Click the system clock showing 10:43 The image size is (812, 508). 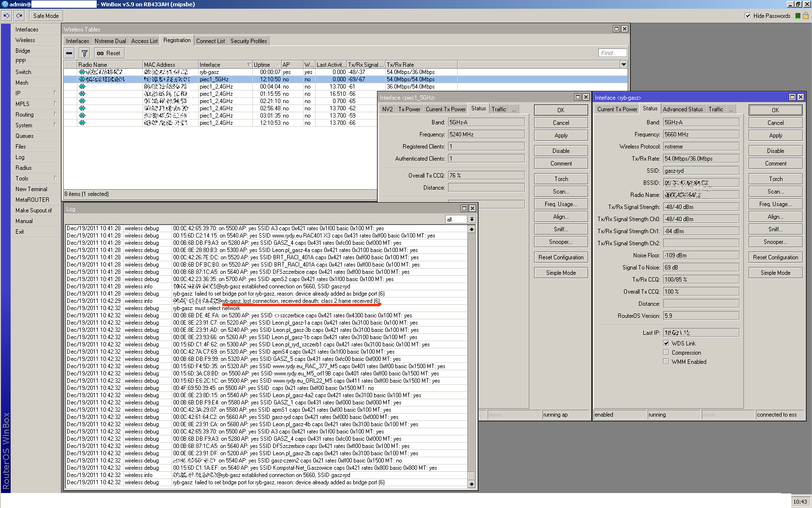(x=800, y=502)
